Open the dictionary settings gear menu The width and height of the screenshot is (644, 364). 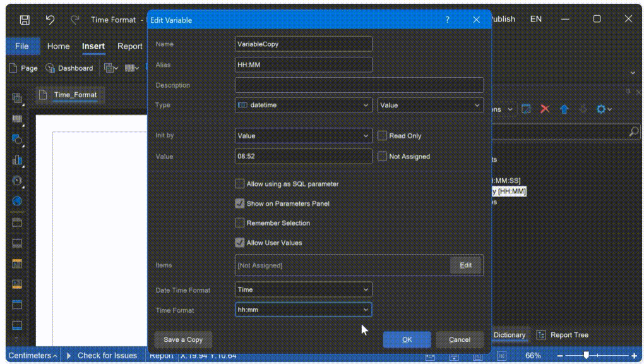tap(603, 109)
